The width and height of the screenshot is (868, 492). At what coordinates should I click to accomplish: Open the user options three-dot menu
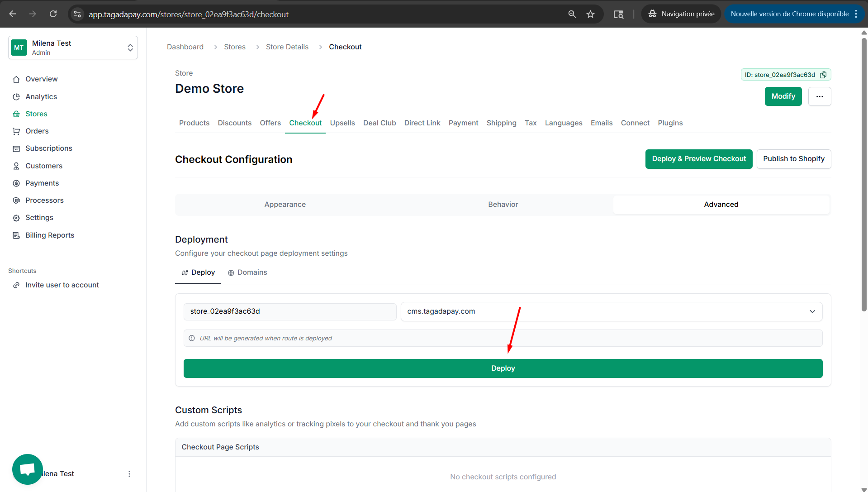[x=129, y=474]
